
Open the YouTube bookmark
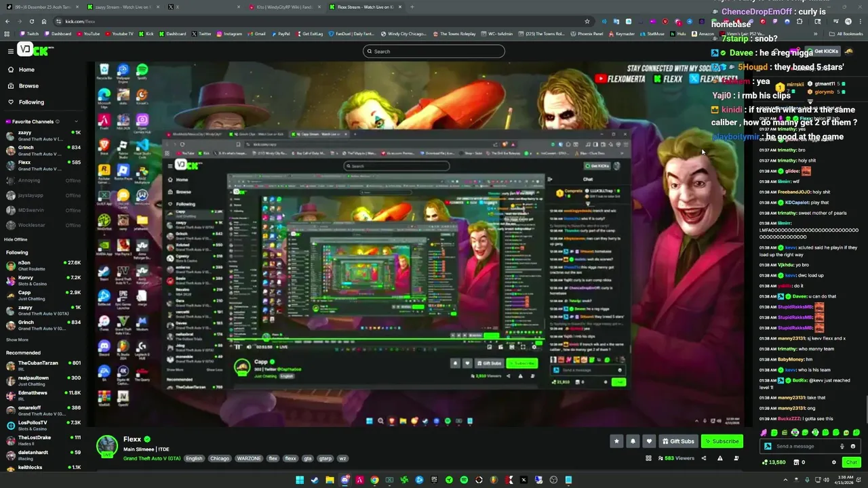pyautogui.click(x=88, y=33)
